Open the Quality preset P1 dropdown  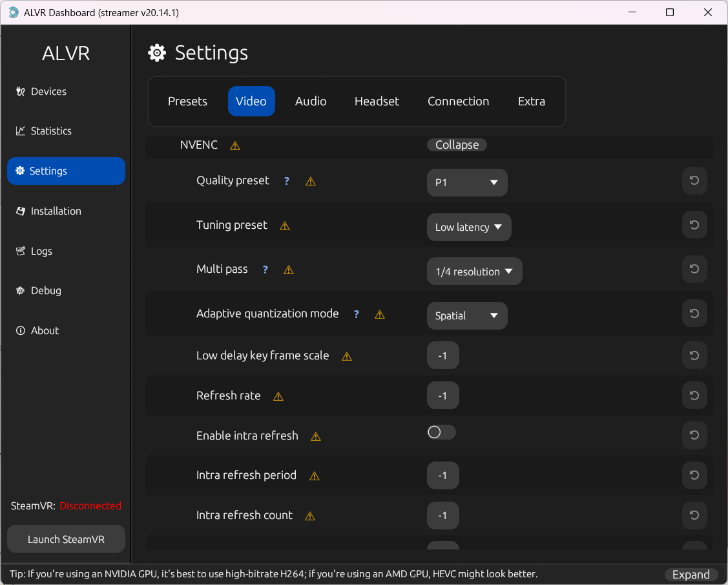point(467,183)
